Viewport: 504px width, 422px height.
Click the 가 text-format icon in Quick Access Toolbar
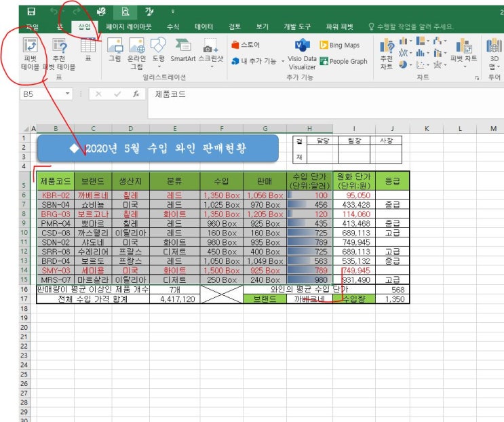149,12
